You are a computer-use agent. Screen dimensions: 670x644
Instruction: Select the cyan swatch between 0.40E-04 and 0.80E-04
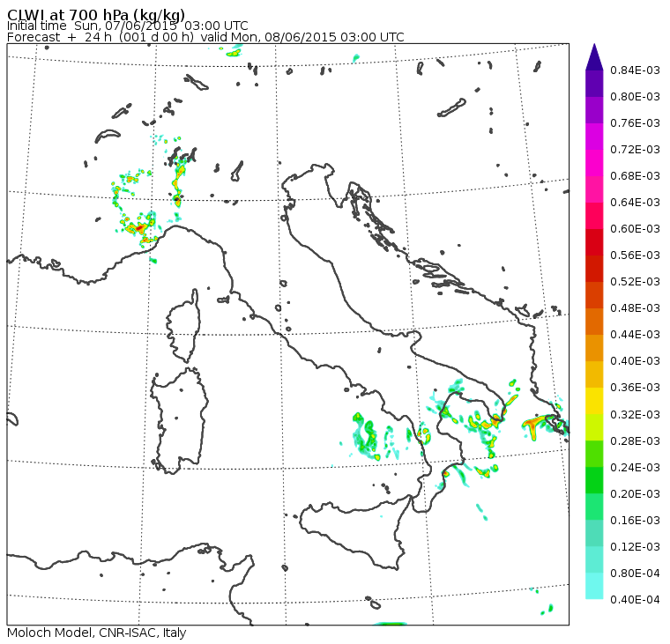pyautogui.click(x=594, y=586)
